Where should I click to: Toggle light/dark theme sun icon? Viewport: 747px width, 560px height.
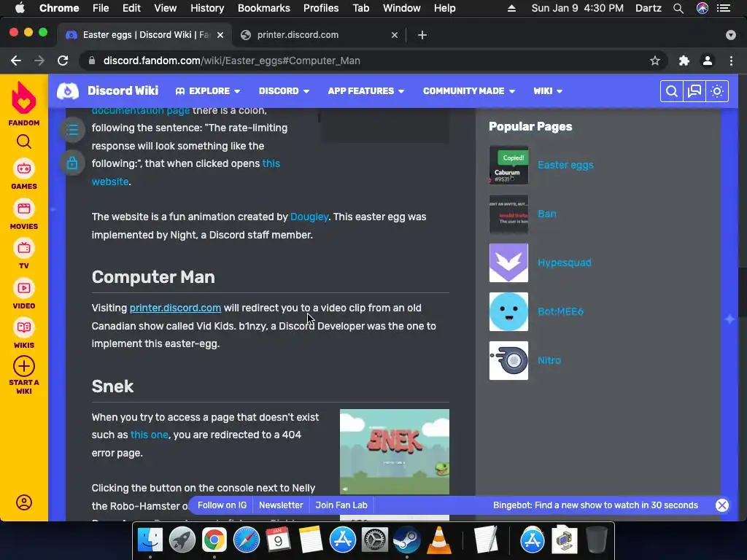pos(717,91)
